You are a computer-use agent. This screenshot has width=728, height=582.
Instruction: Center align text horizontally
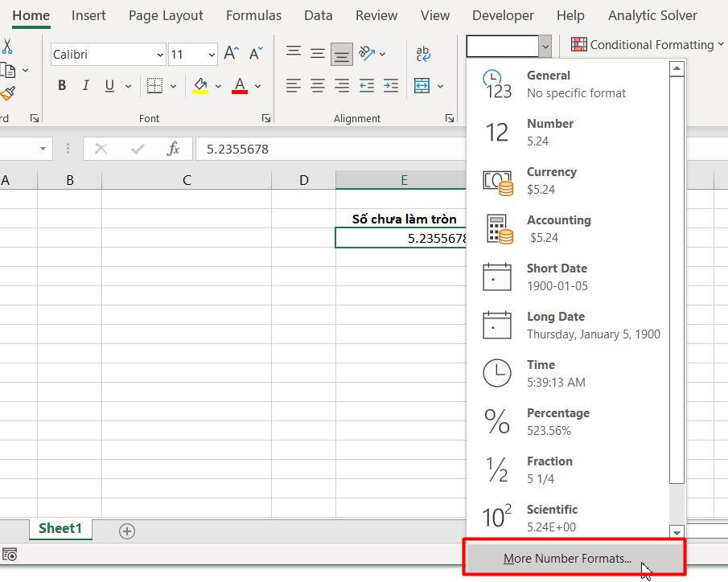pyautogui.click(x=318, y=85)
